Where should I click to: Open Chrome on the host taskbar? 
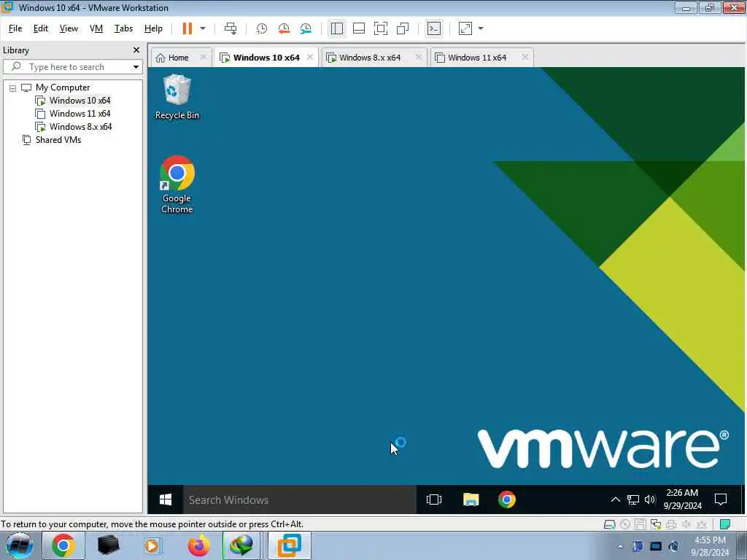(63, 545)
